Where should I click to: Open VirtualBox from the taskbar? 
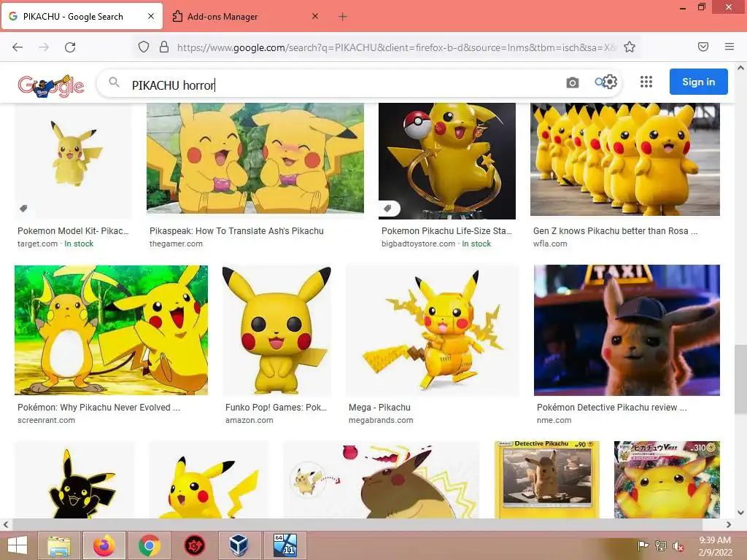[239, 545]
